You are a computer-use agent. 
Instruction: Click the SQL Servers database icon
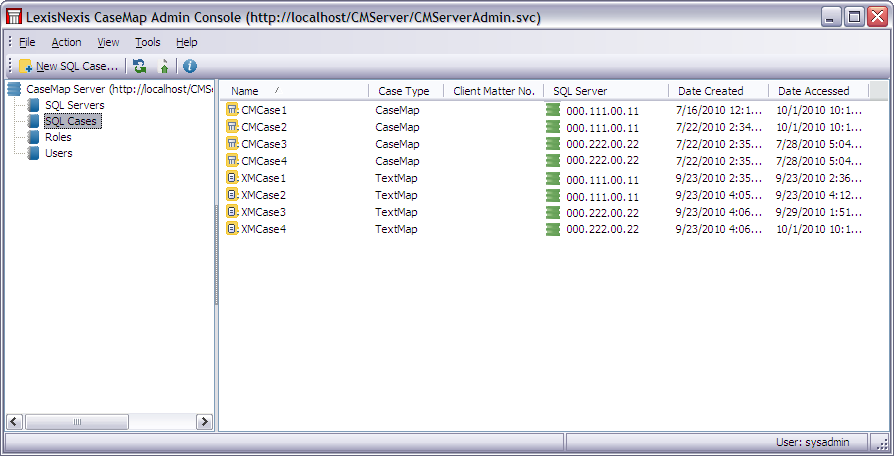click(x=34, y=105)
